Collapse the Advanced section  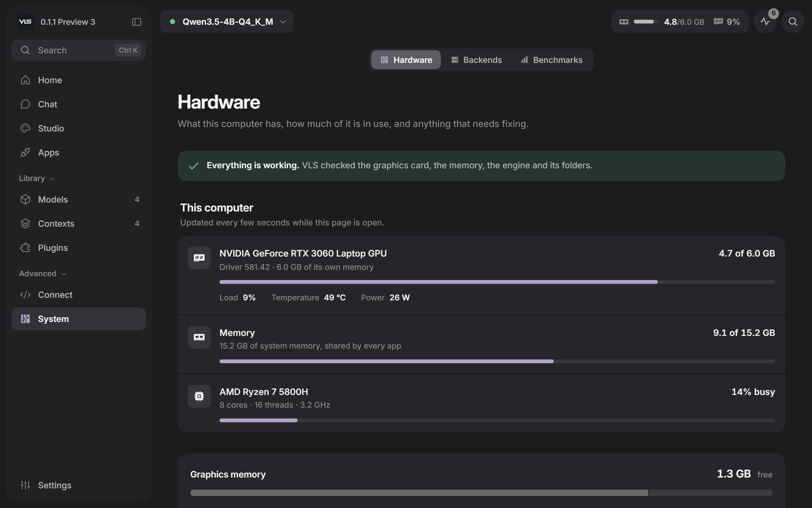point(43,273)
